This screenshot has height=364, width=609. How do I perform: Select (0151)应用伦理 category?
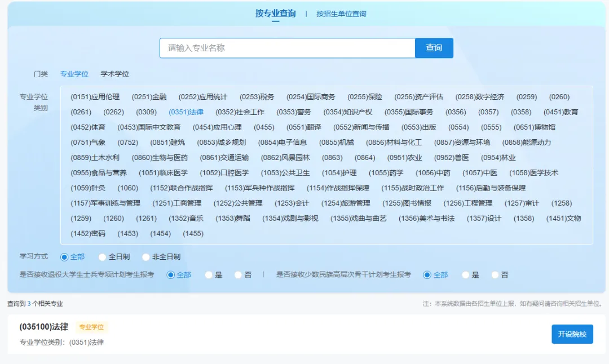click(95, 97)
